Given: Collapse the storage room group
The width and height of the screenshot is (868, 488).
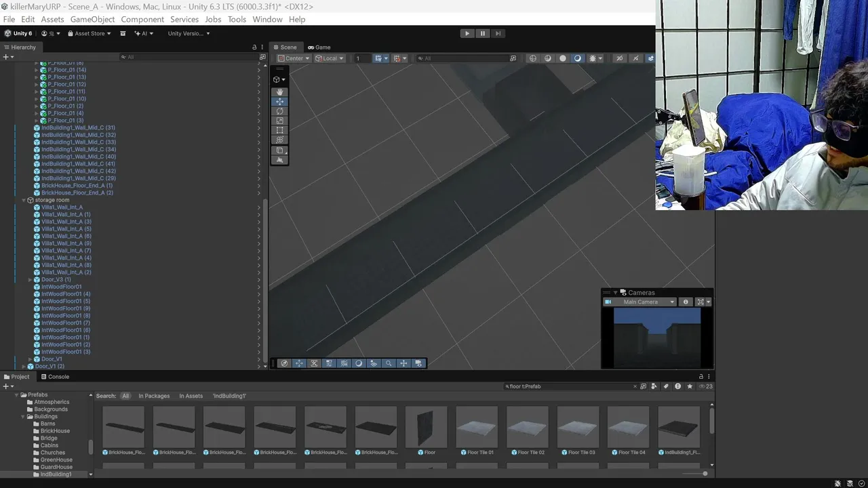Looking at the screenshot, I should [24, 201].
